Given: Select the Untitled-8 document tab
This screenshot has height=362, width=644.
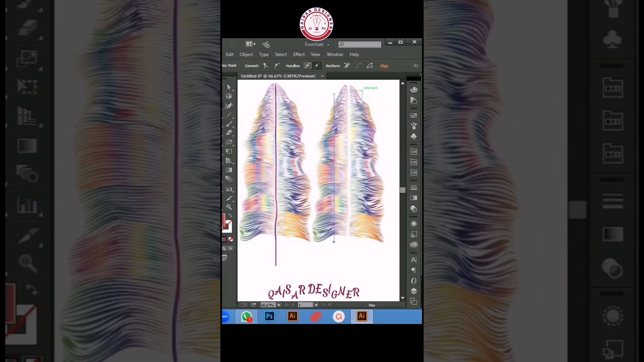Looking at the screenshot, I should coord(278,76).
